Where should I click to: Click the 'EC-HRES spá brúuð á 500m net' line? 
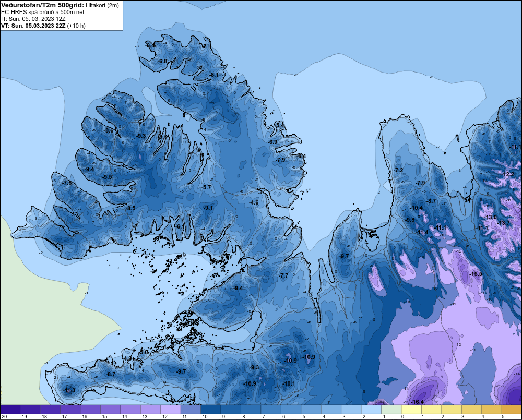(43, 12)
